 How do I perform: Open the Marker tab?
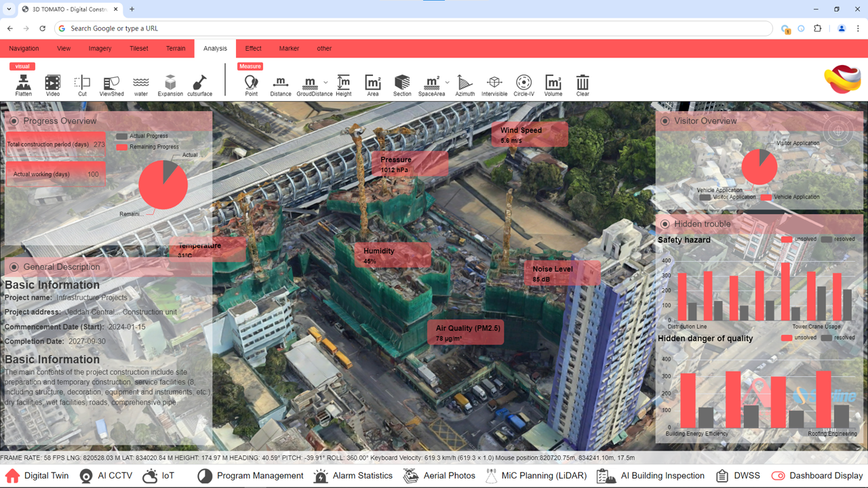click(x=289, y=49)
